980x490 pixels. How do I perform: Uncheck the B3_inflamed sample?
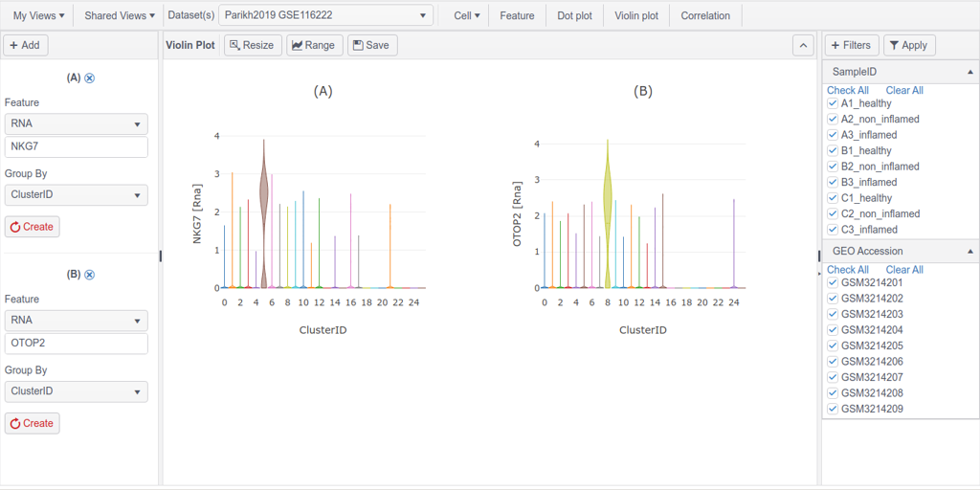[x=833, y=182]
